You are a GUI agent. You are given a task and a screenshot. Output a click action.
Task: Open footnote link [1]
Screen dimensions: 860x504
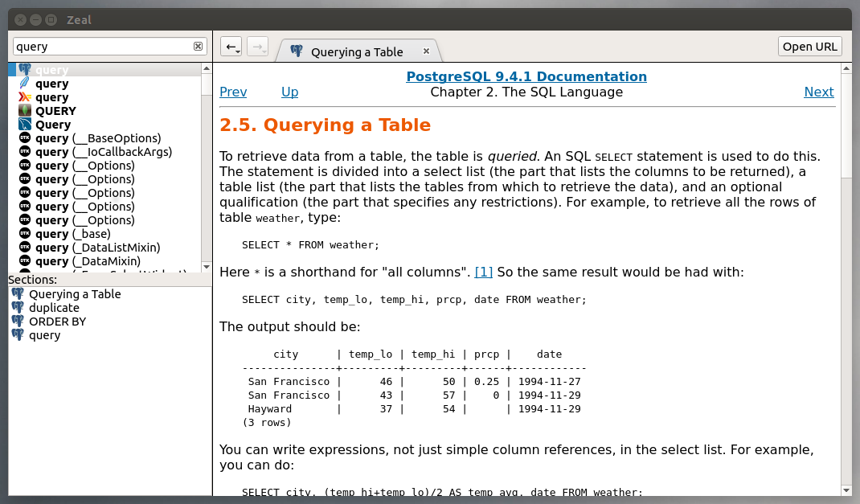[483, 272]
